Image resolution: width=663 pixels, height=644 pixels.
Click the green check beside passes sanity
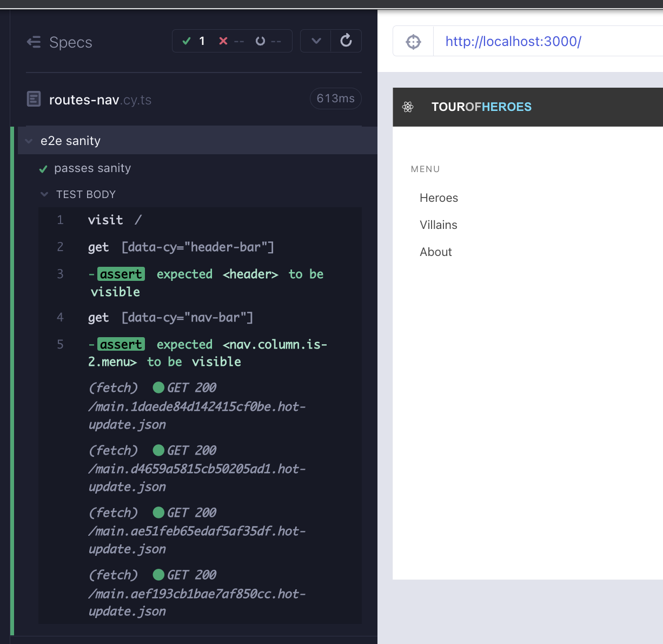point(43,169)
